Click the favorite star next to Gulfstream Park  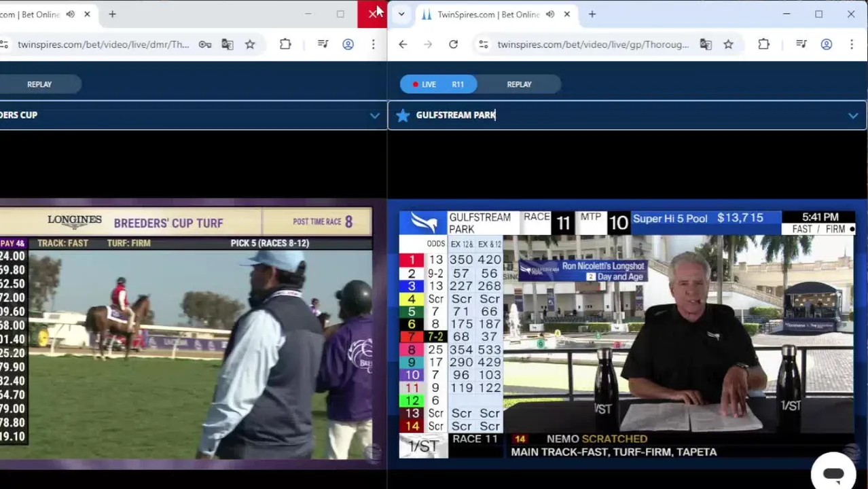coord(403,115)
